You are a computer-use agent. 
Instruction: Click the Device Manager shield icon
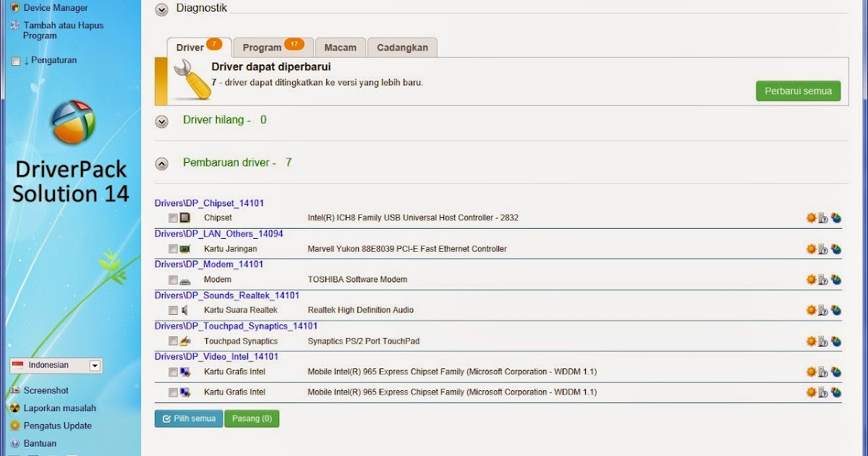pyautogui.click(x=15, y=7)
